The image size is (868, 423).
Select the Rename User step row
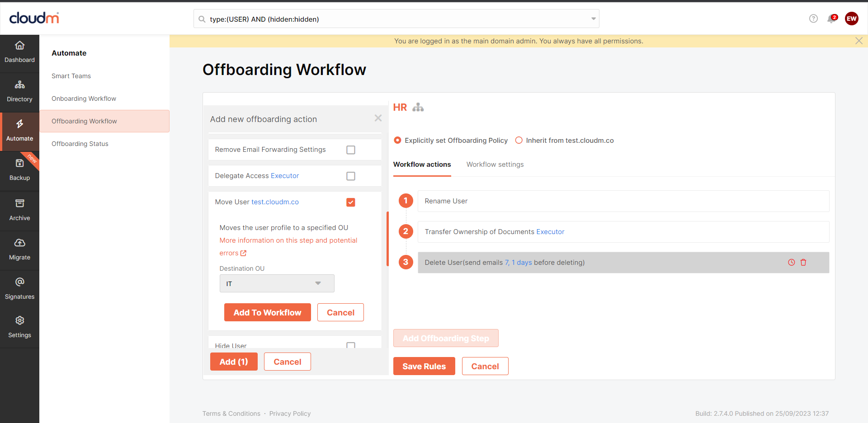click(623, 201)
